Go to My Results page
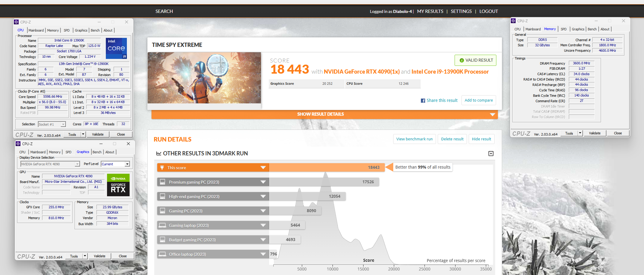644x275 pixels. (430, 11)
